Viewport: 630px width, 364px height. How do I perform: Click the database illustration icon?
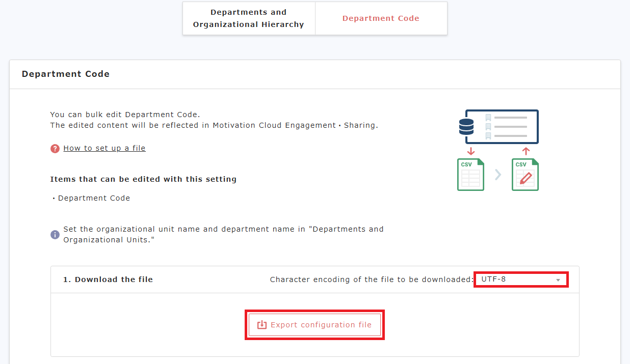click(465, 126)
